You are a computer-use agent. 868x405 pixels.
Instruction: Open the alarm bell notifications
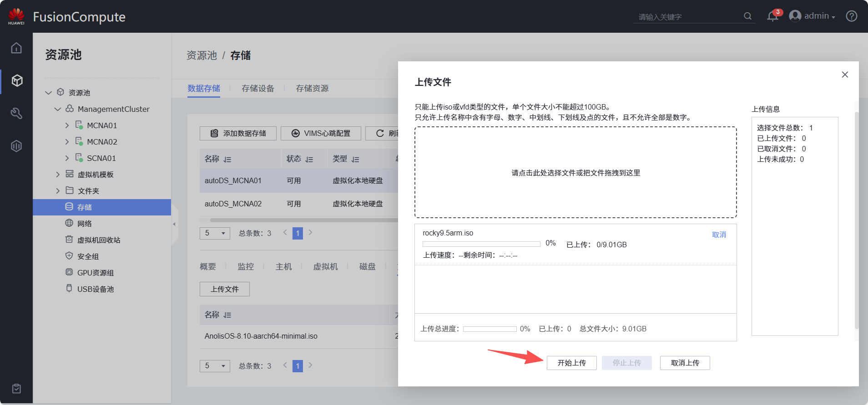[x=772, y=16]
